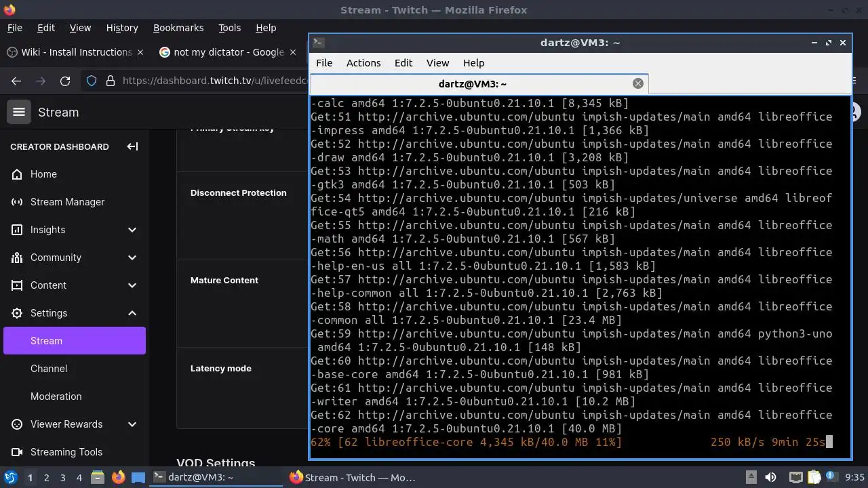This screenshot has width=868, height=488.
Task: Expand the Viewer Rewards section
Action: pyautogui.click(x=132, y=424)
